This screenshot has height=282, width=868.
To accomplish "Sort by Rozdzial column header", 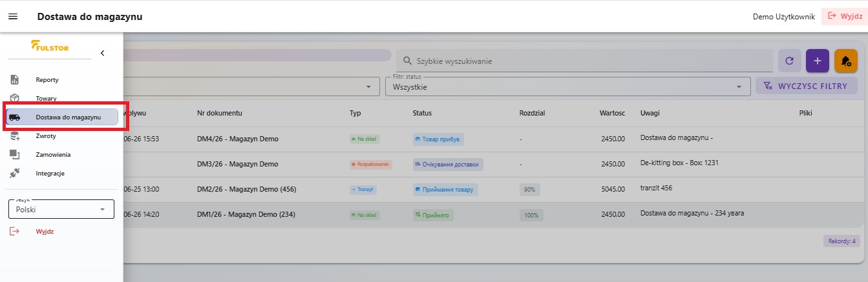I will (533, 113).
